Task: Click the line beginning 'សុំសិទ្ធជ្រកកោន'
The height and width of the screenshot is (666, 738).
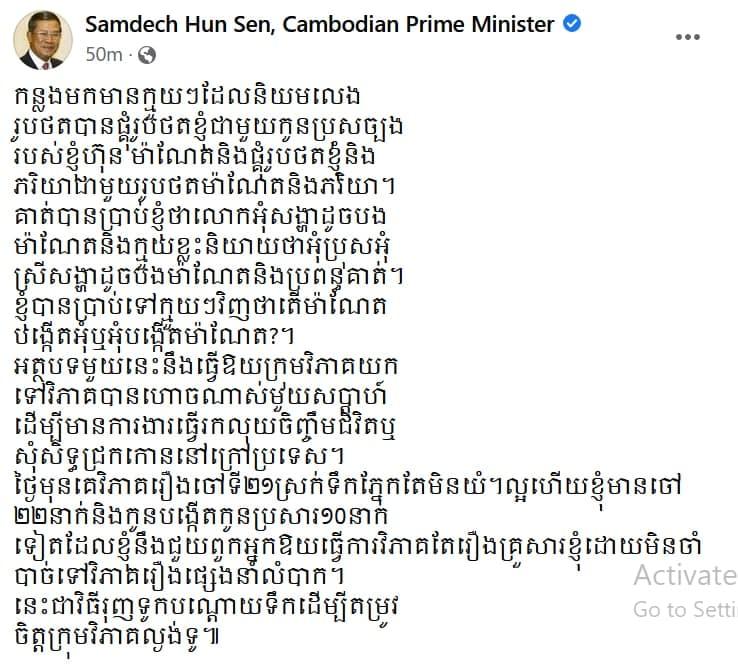Action: pyautogui.click(x=179, y=456)
